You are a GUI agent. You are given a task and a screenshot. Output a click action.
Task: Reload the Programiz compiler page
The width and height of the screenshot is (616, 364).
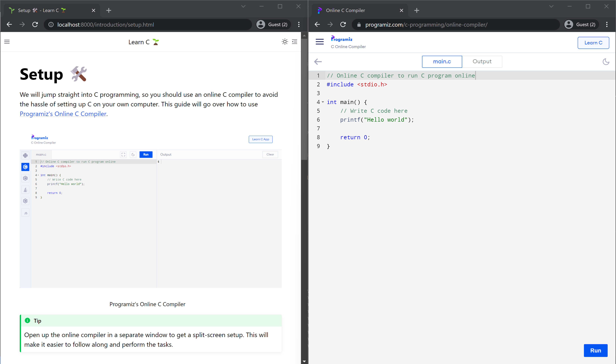click(x=343, y=25)
